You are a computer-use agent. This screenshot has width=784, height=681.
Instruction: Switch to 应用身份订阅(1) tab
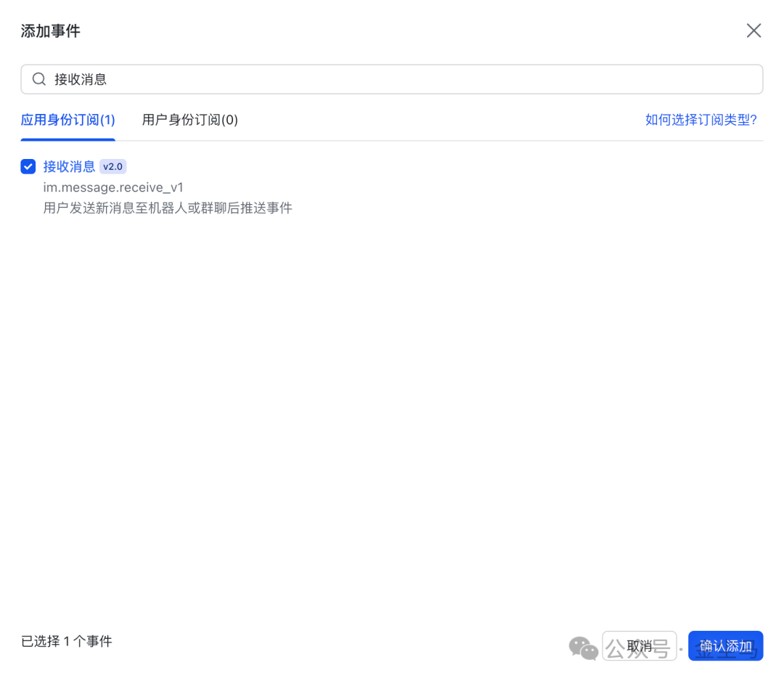pyautogui.click(x=68, y=120)
